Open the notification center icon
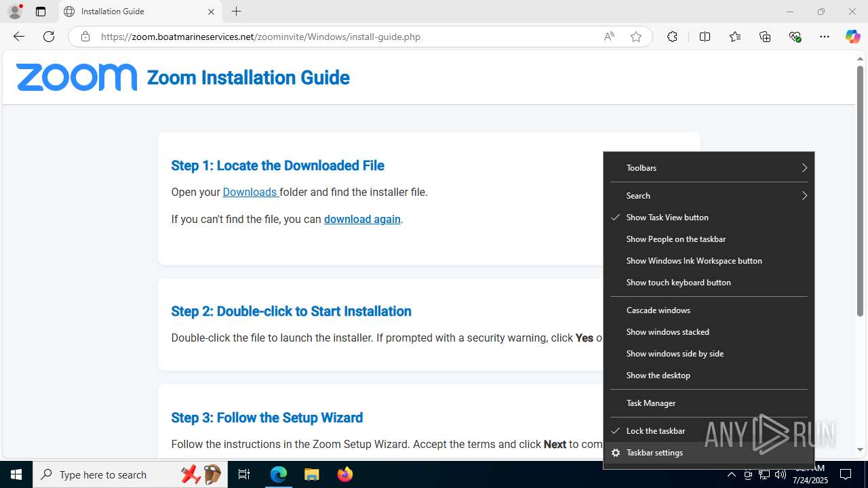Screen dimensions: 868x488 (x=846, y=474)
